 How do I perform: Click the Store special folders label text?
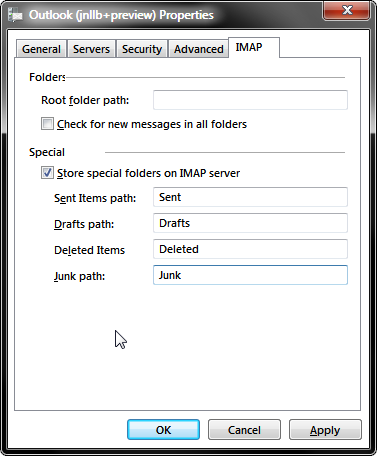[x=148, y=173]
